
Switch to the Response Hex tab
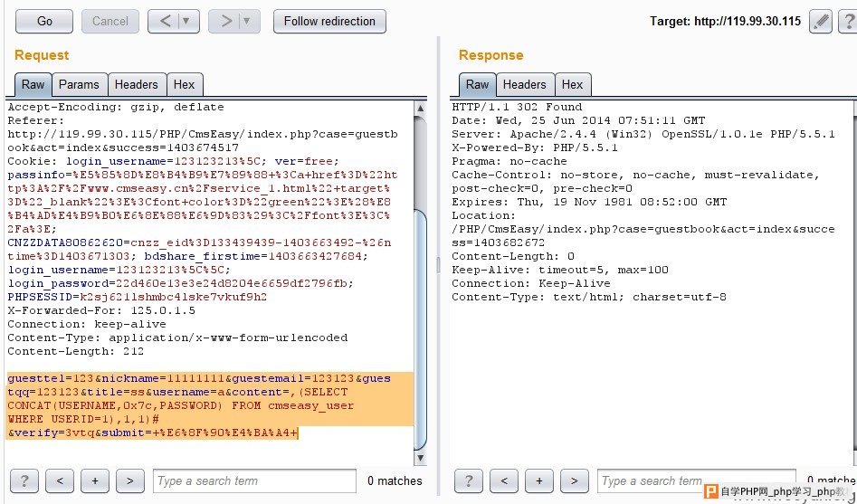pos(572,85)
